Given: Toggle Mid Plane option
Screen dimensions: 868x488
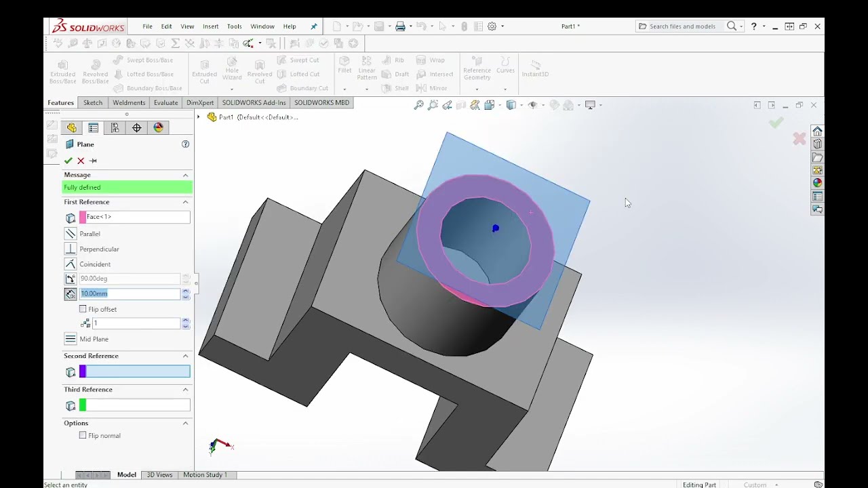Looking at the screenshot, I should (x=71, y=339).
